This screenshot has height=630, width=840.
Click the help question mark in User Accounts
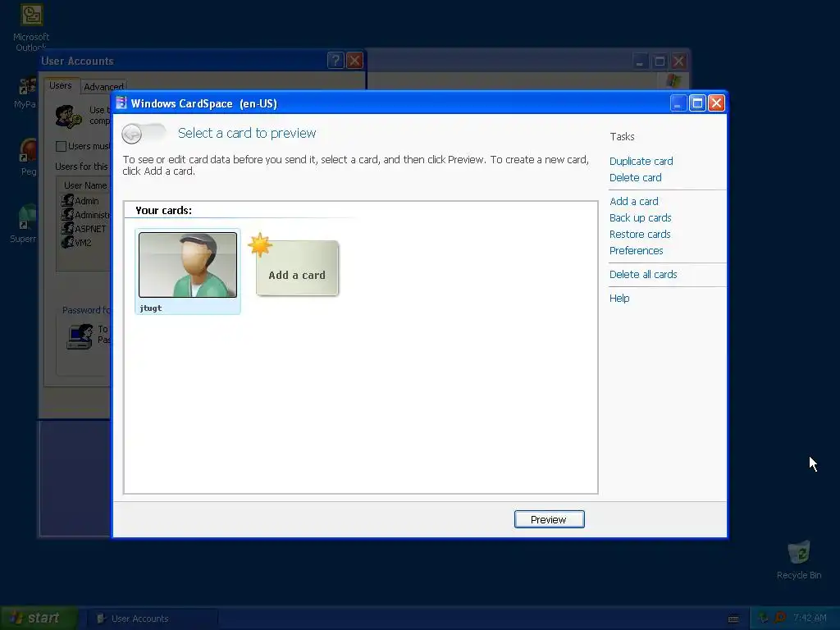pos(336,61)
